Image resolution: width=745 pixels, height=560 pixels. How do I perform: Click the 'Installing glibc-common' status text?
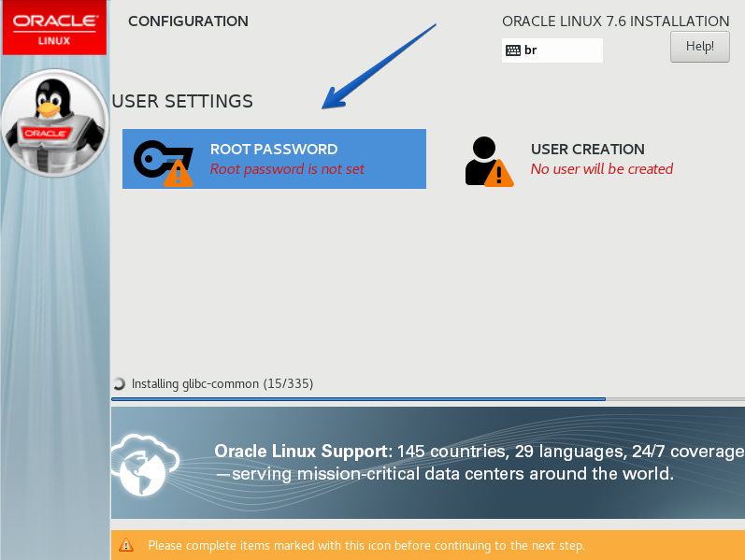pos(222,383)
